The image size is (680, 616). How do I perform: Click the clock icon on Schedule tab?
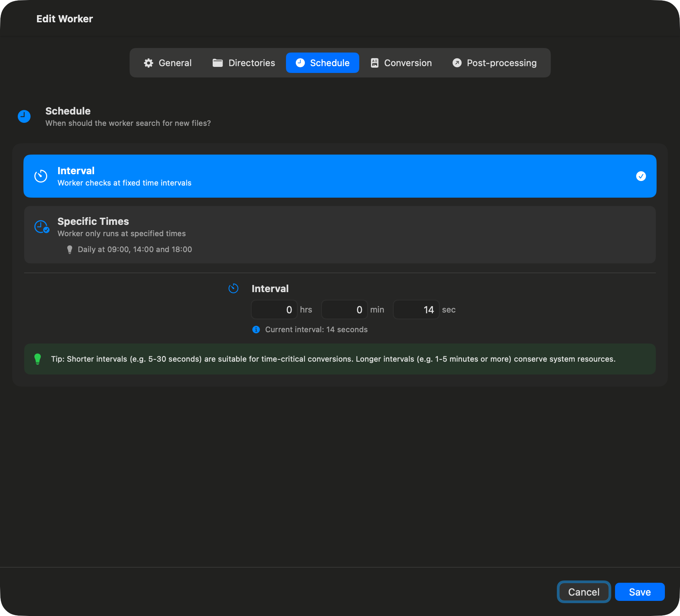[x=300, y=63]
